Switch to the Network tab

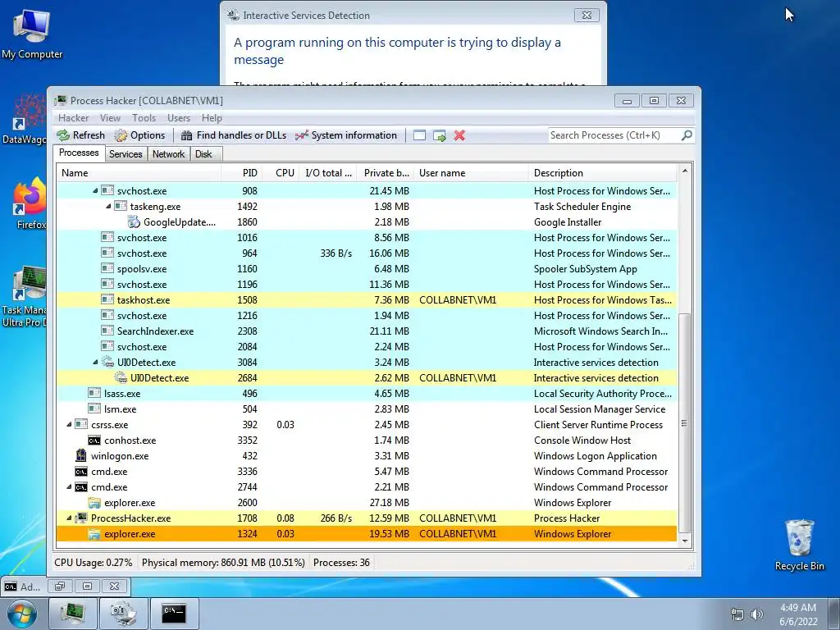pyautogui.click(x=168, y=154)
